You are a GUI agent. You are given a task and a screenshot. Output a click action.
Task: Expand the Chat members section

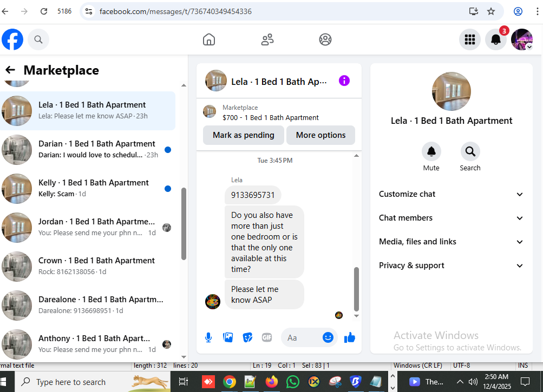451,218
